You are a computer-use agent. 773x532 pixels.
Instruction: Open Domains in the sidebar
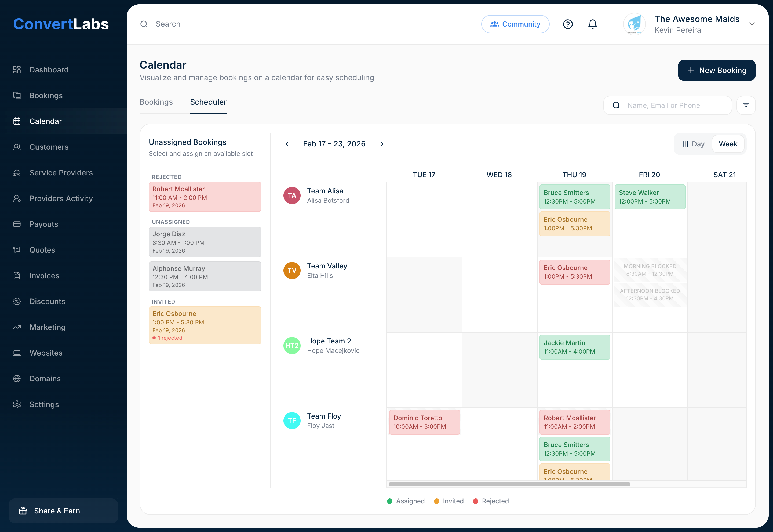click(45, 379)
